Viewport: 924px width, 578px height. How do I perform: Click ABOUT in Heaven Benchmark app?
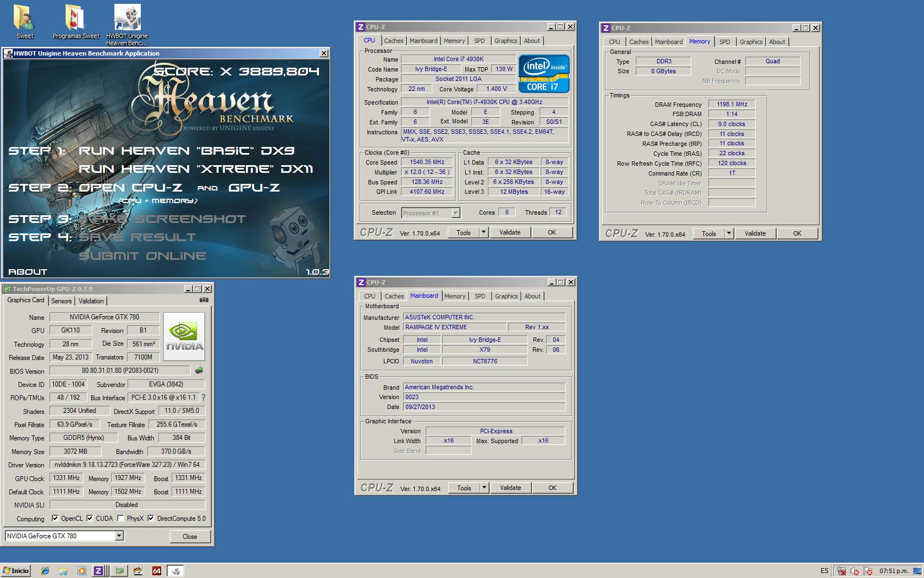28,272
